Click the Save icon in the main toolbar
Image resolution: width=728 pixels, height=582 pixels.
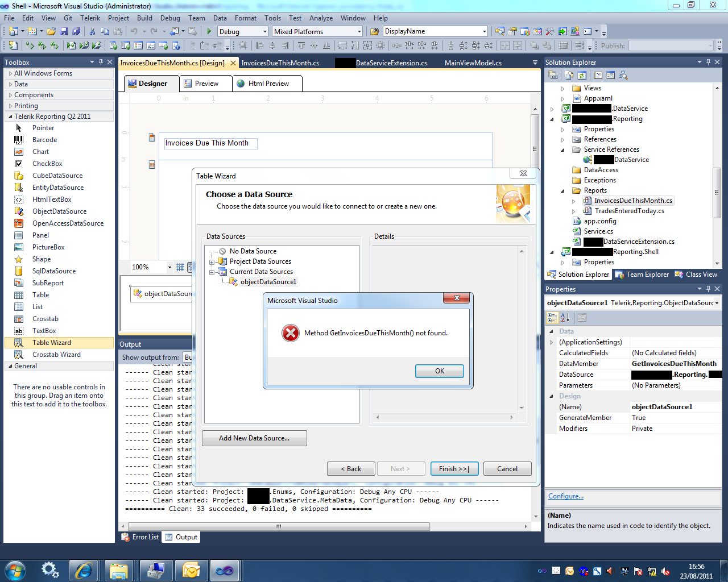64,32
